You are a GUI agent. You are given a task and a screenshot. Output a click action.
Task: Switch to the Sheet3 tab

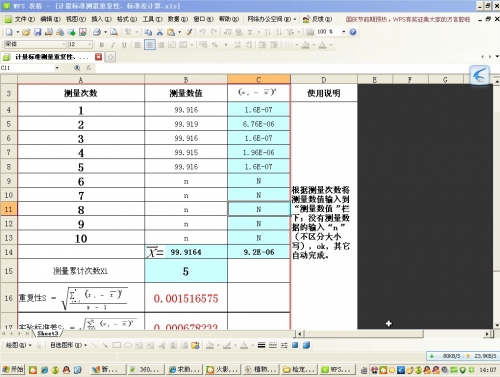pyautogui.click(x=48, y=333)
